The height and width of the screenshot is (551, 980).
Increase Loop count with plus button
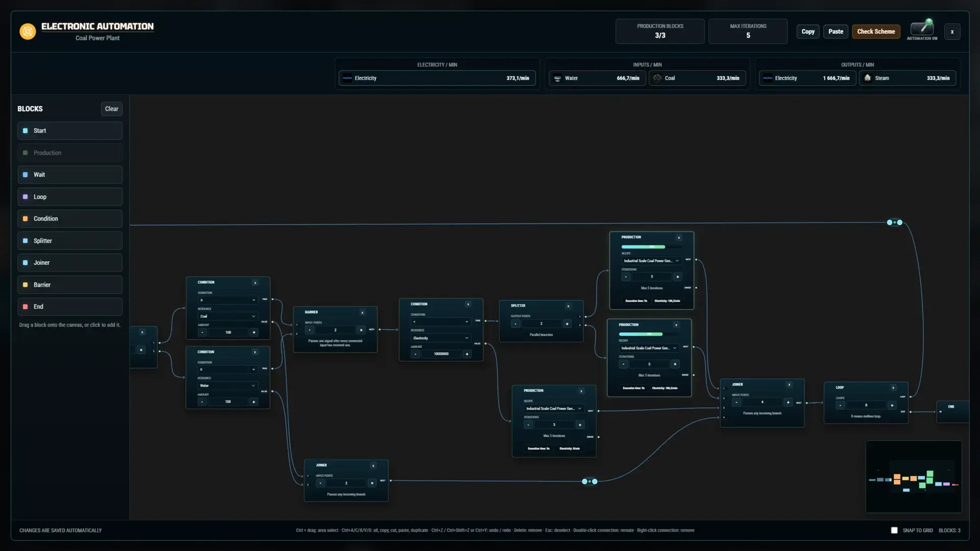892,405
